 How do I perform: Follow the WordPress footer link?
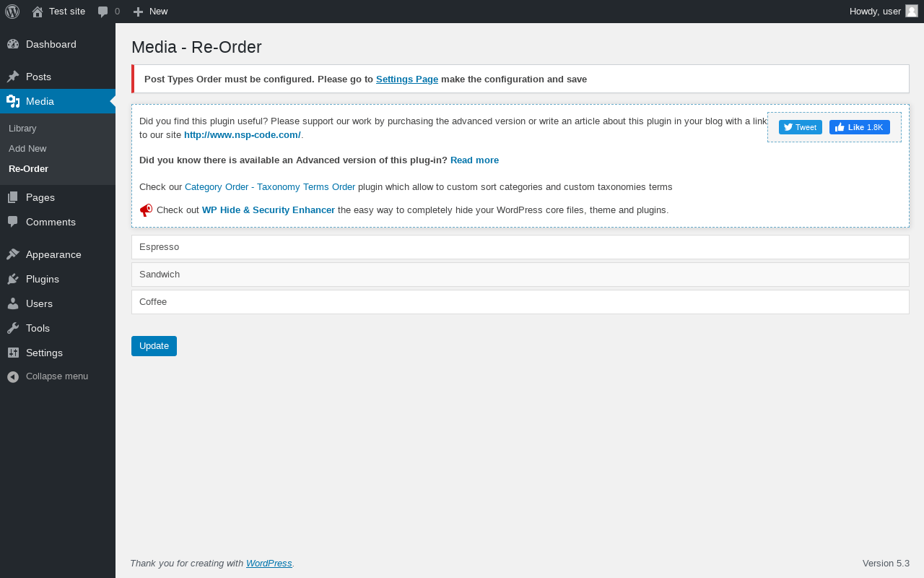click(269, 563)
